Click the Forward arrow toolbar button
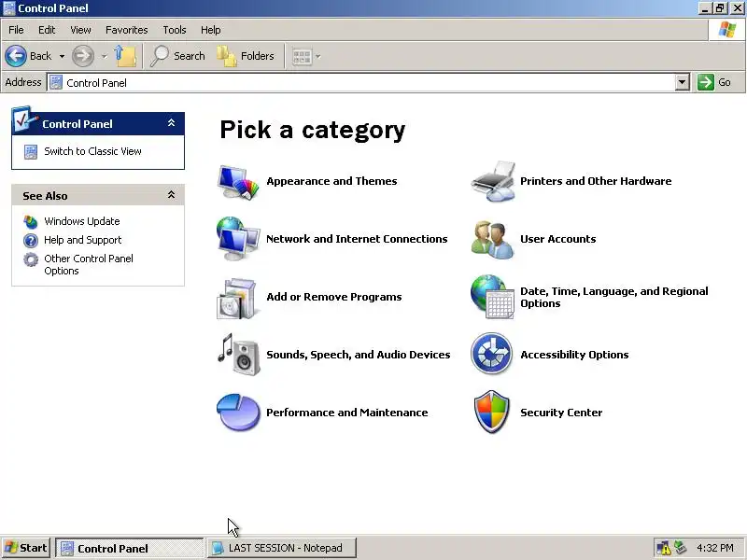Viewport: 747px width, 560px height. click(83, 56)
